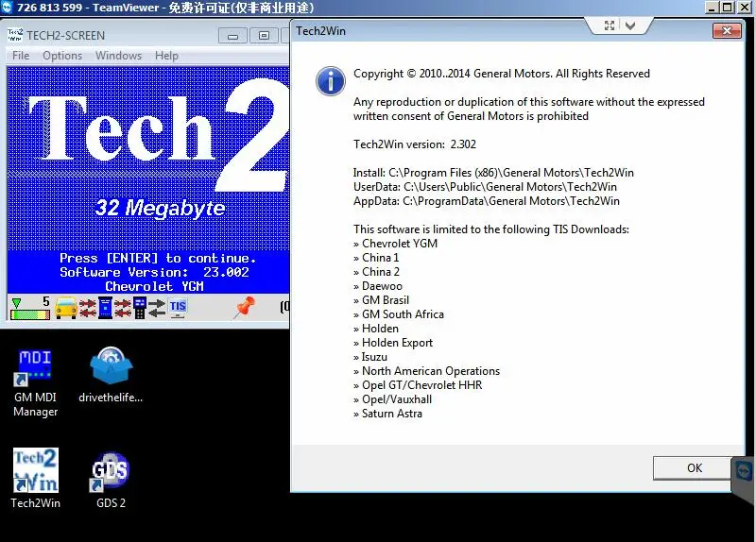Image resolution: width=756 pixels, height=542 pixels.
Task: Open drivethelife desktop icon
Action: coord(111,375)
